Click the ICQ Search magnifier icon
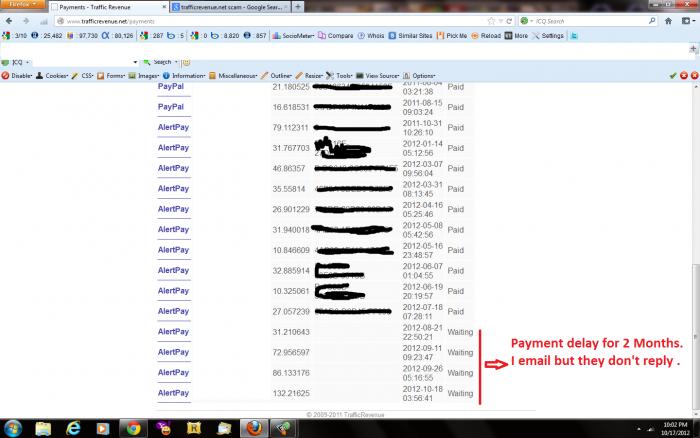Viewport: 700px width, 438px height. point(652,21)
